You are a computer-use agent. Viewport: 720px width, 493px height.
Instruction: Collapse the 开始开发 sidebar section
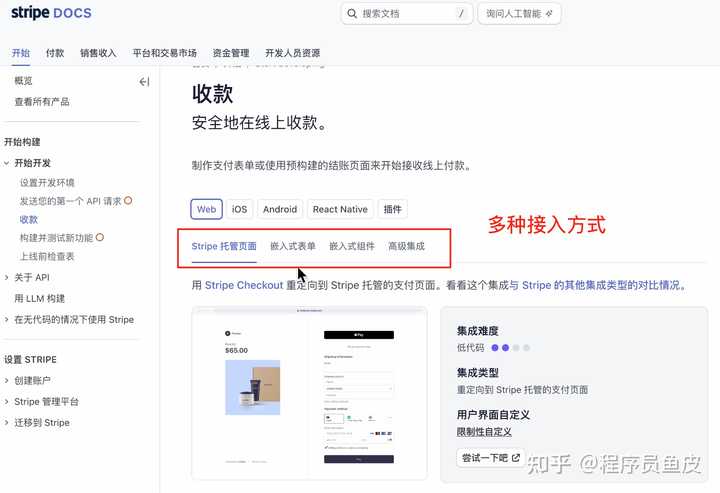point(8,163)
